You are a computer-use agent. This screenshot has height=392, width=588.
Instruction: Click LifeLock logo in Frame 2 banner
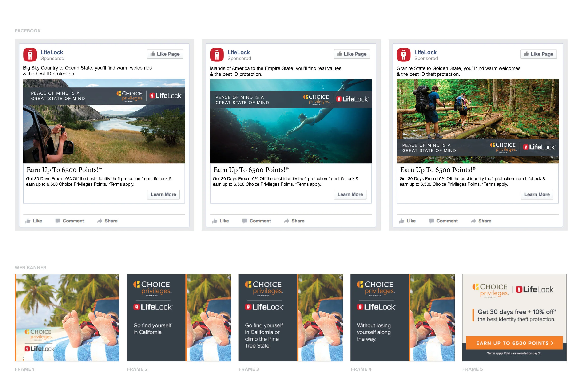coord(153,307)
